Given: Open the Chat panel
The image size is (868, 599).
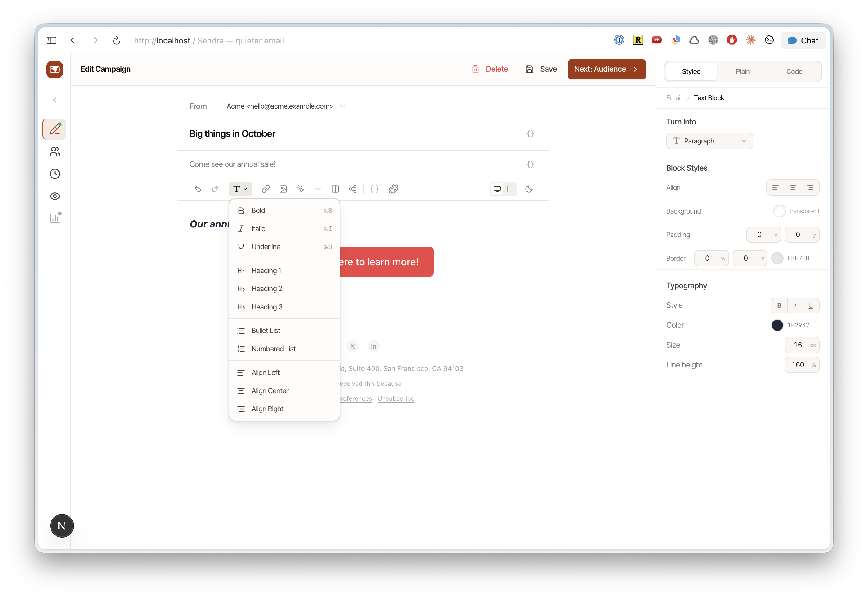Looking at the screenshot, I should [x=803, y=41].
